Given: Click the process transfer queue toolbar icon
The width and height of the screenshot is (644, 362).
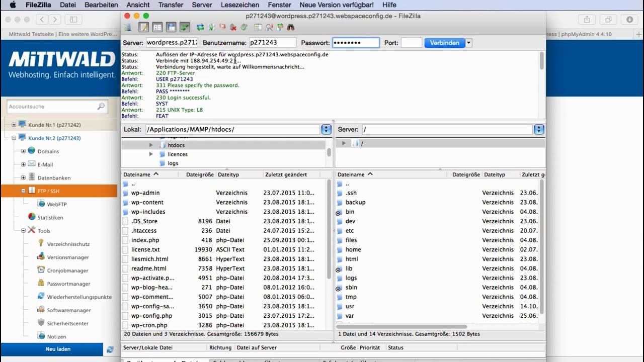Looking at the screenshot, I should click(x=211, y=27).
